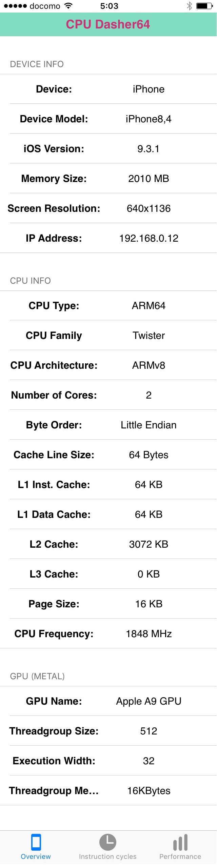
Task: Tap the Instruction cycles clock icon
Action: click(108, 842)
